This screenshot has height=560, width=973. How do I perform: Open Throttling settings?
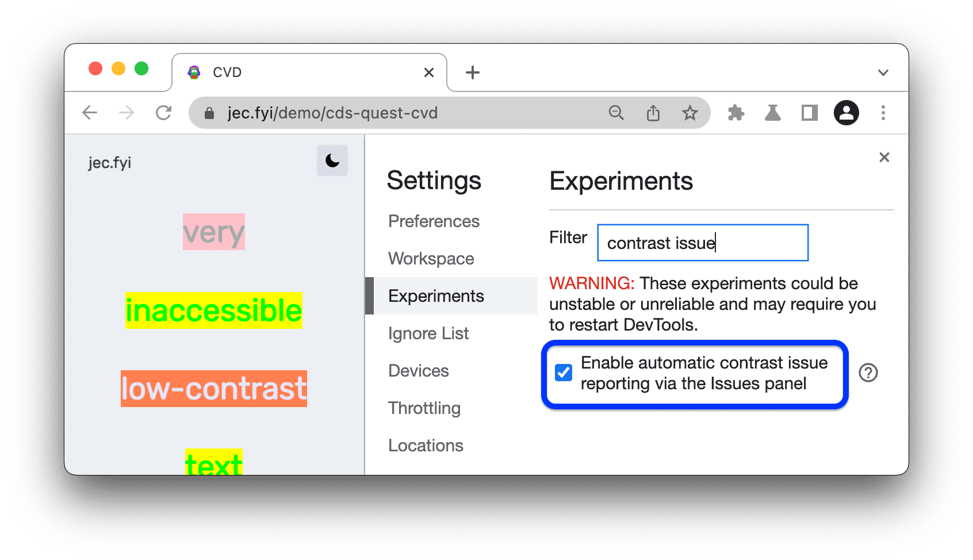point(424,408)
